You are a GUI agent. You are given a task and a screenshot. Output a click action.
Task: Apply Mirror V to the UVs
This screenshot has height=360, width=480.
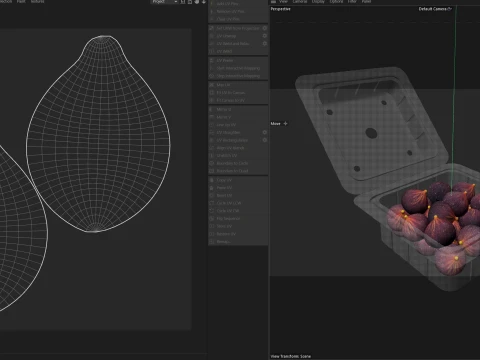tap(238, 117)
